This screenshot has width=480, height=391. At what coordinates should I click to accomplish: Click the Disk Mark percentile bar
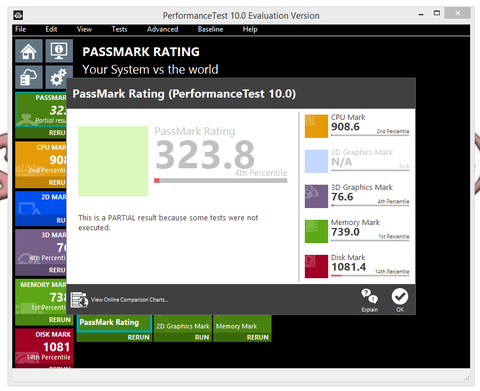click(x=370, y=276)
